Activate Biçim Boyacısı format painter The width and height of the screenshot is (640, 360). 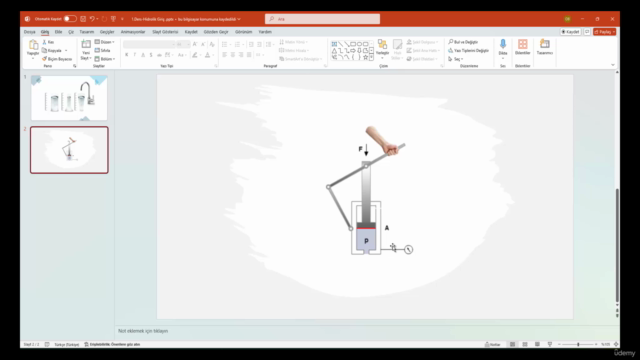click(x=57, y=59)
